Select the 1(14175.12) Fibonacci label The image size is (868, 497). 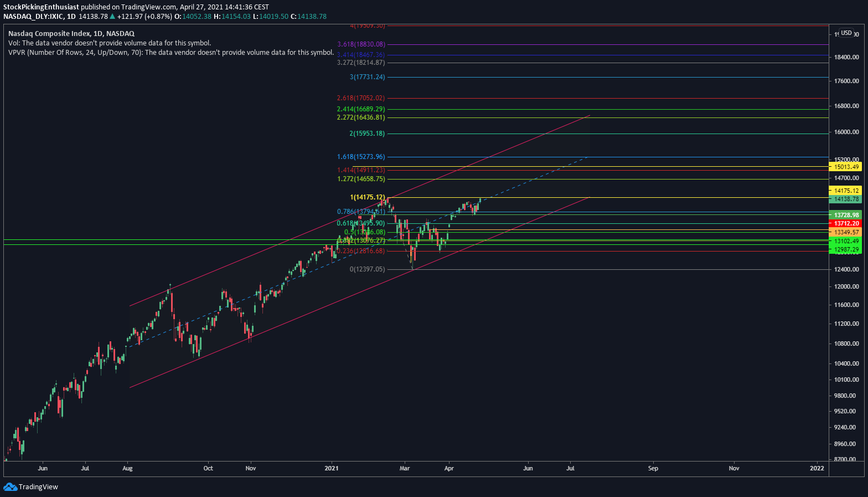coord(367,197)
